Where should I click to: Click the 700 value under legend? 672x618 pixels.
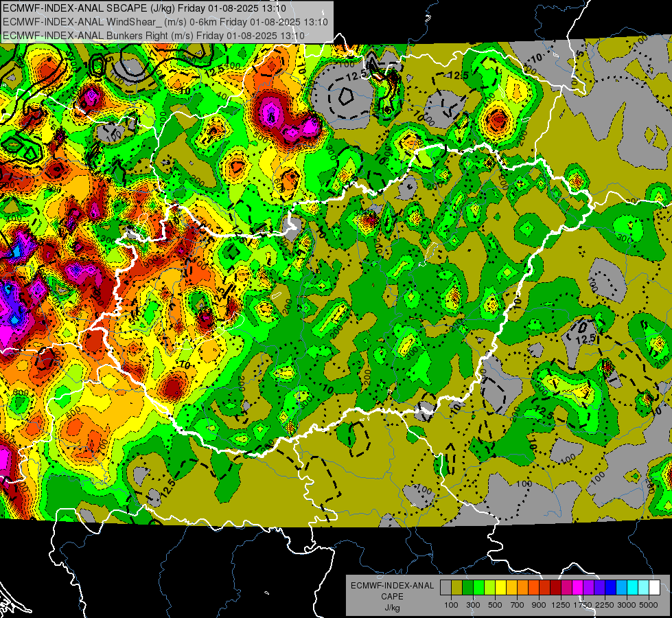click(x=518, y=605)
